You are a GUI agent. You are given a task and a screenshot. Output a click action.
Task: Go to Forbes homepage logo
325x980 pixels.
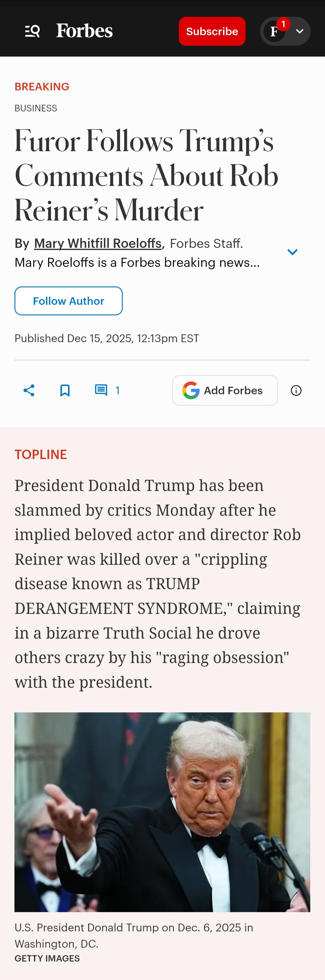click(84, 31)
